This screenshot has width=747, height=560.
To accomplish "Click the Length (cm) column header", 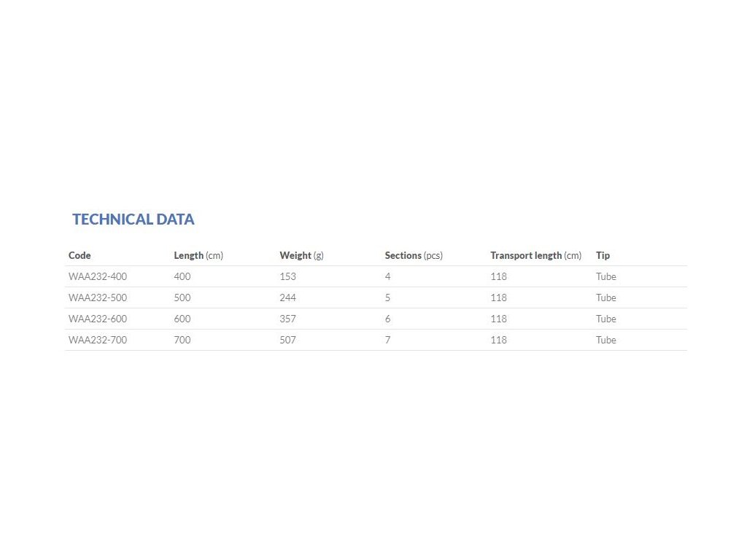I will [198, 255].
